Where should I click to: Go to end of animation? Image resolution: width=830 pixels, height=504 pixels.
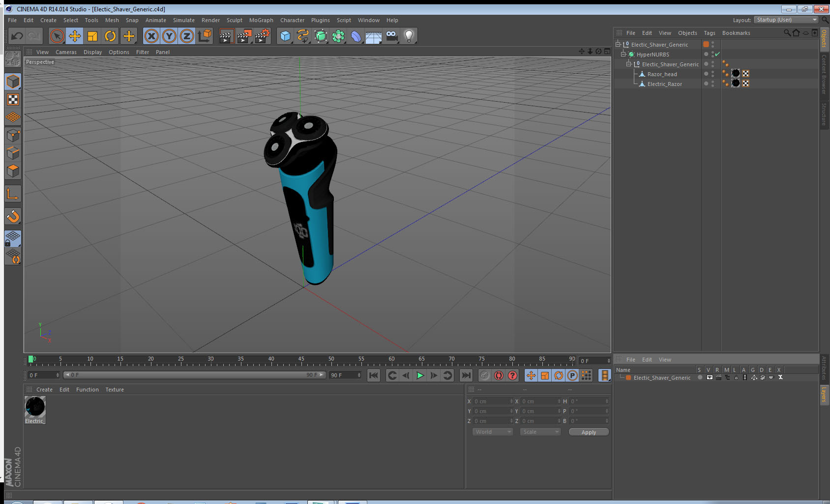tap(466, 375)
